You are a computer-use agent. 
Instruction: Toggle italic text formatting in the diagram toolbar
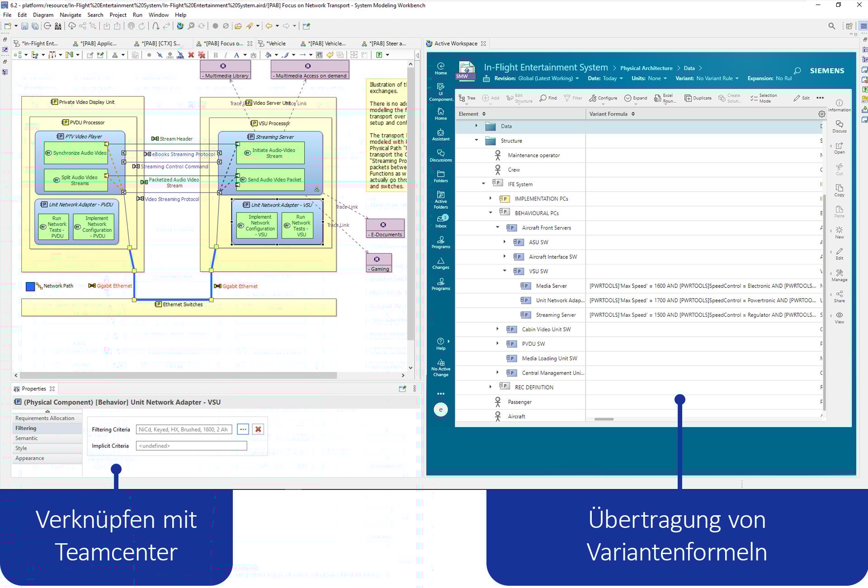pos(226,55)
